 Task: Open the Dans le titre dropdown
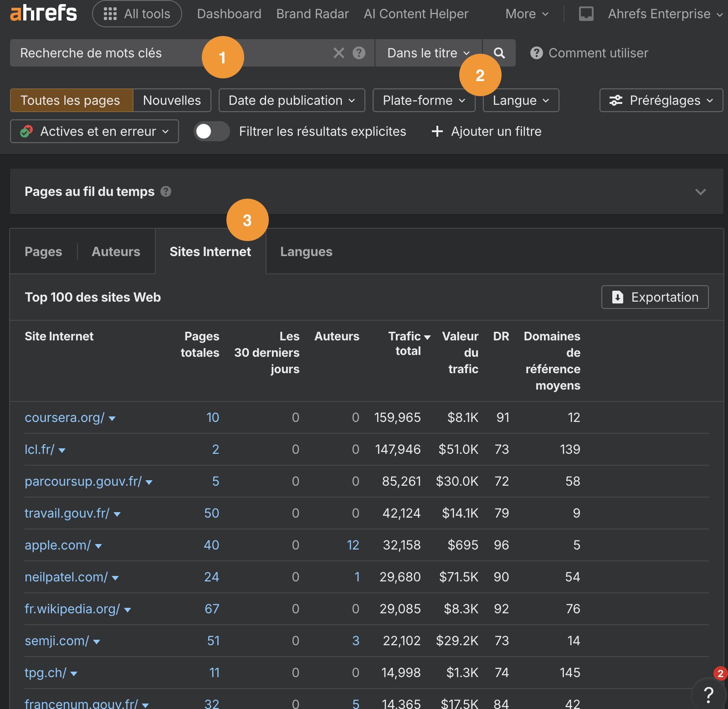pyautogui.click(x=428, y=53)
